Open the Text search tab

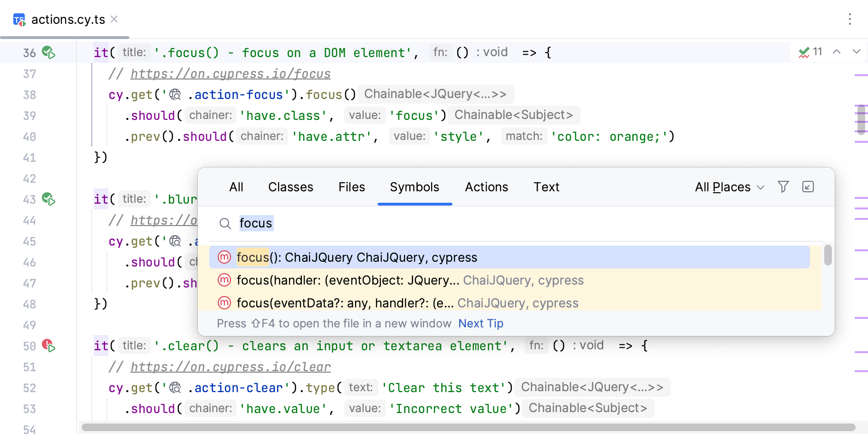[x=546, y=187]
